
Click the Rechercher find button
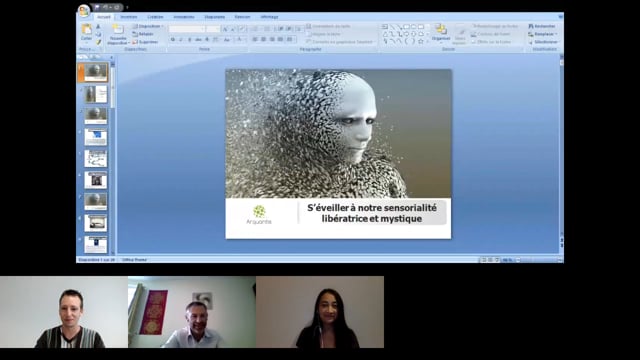(542, 26)
